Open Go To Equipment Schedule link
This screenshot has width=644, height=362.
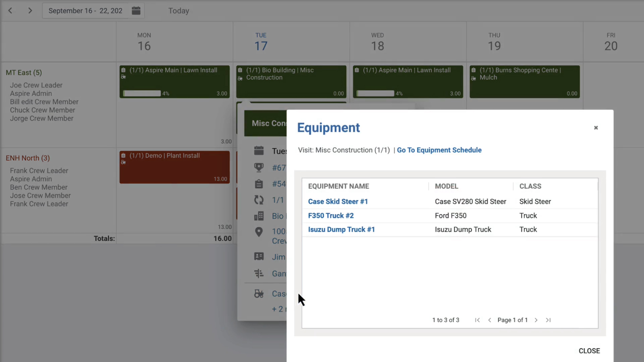(439, 150)
